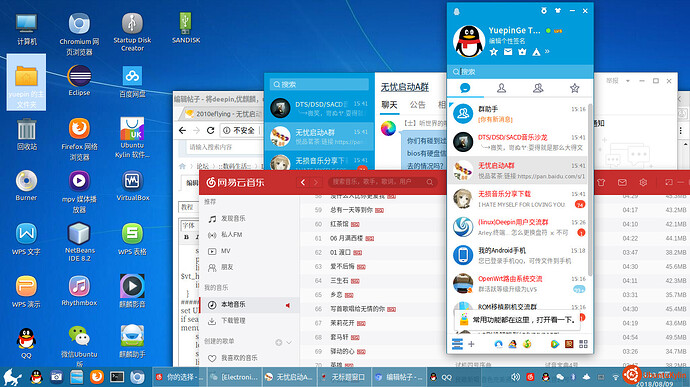The height and width of the screenshot is (387, 690).
Task: Click 编辑个性签名 signature text in QQ
Action: (x=507, y=41)
